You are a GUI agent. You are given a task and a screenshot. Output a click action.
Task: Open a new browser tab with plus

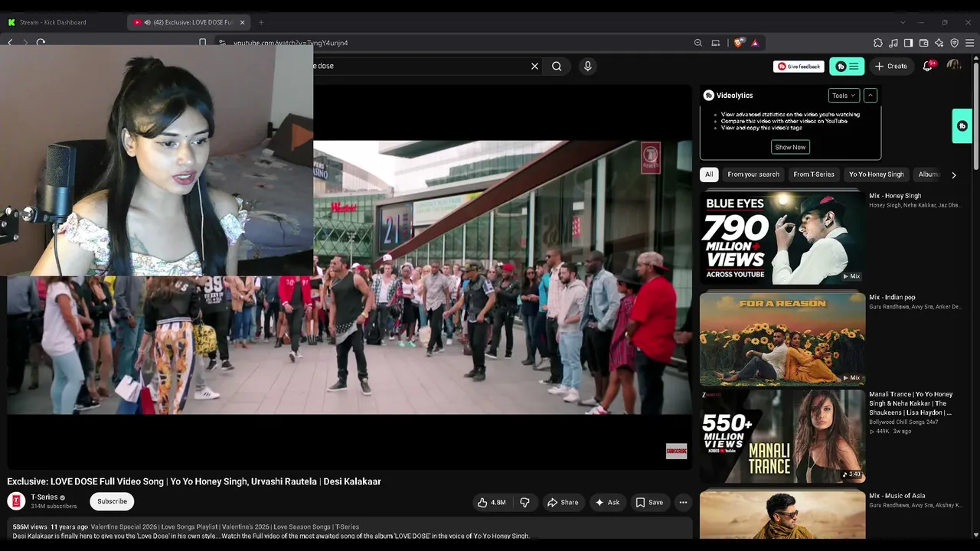coord(261,22)
